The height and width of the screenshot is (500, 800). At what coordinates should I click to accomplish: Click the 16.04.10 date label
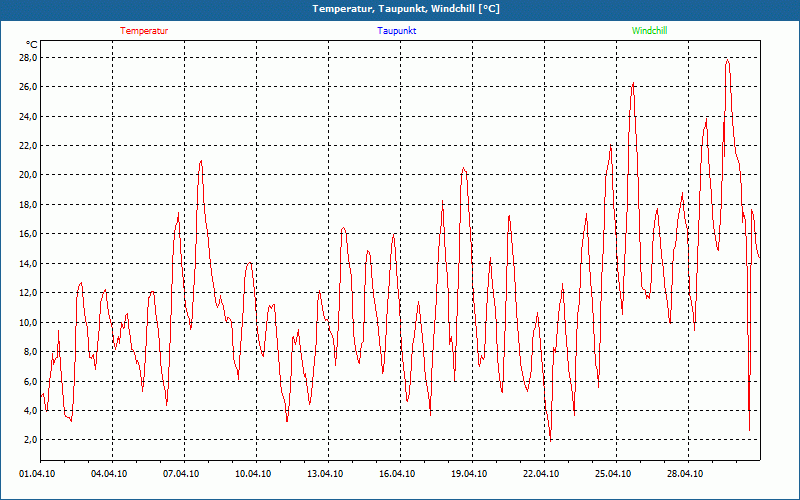coord(397,473)
